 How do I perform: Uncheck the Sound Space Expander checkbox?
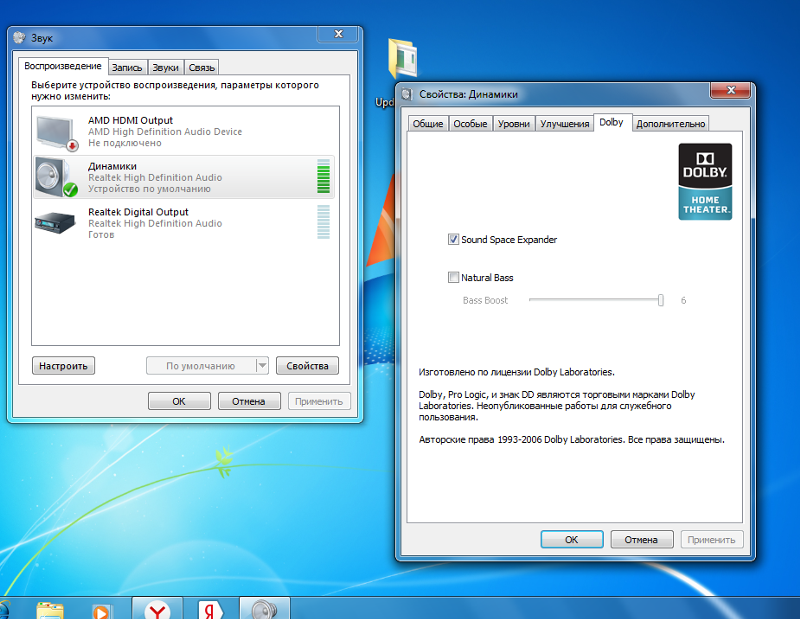pos(453,239)
